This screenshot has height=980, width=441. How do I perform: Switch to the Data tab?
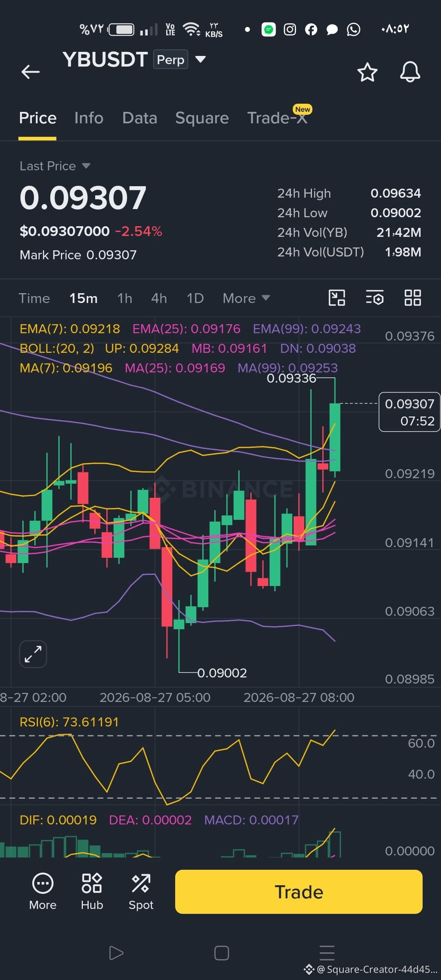coord(140,118)
